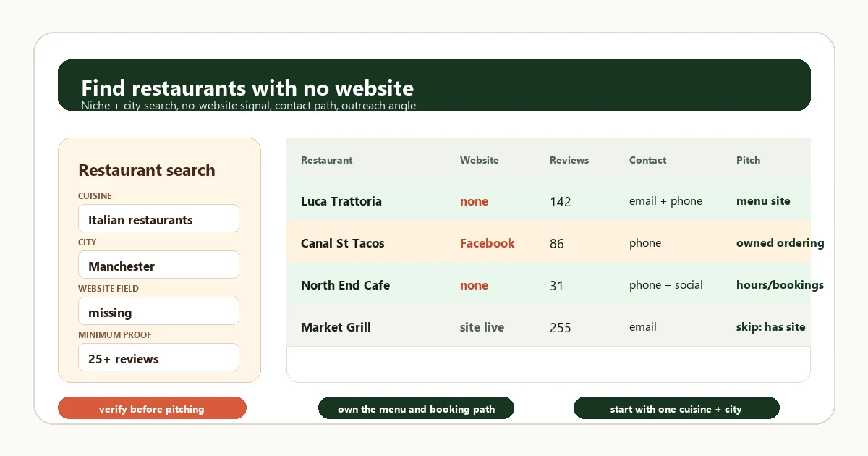
Task: Select the Market Grill row name
Action: [x=336, y=327]
